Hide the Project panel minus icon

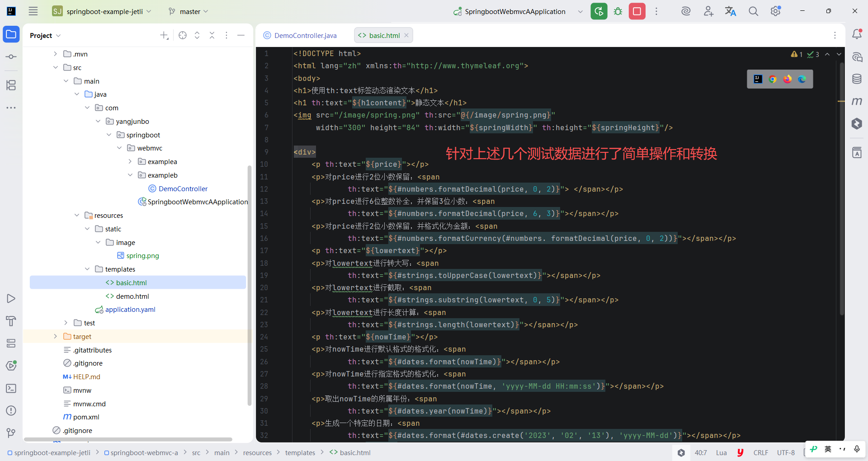tap(241, 35)
